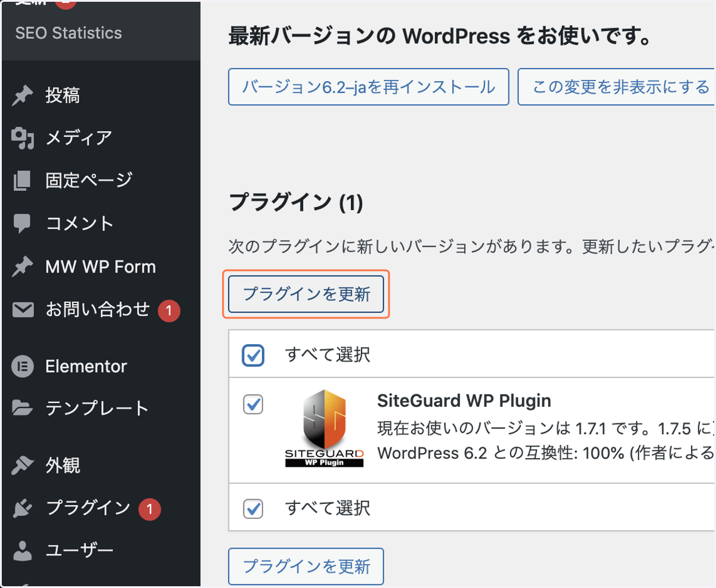Click the プラグイン (1) section heading
Image resolution: width=716 pixels, height=588 pixels.
(296, 203)
